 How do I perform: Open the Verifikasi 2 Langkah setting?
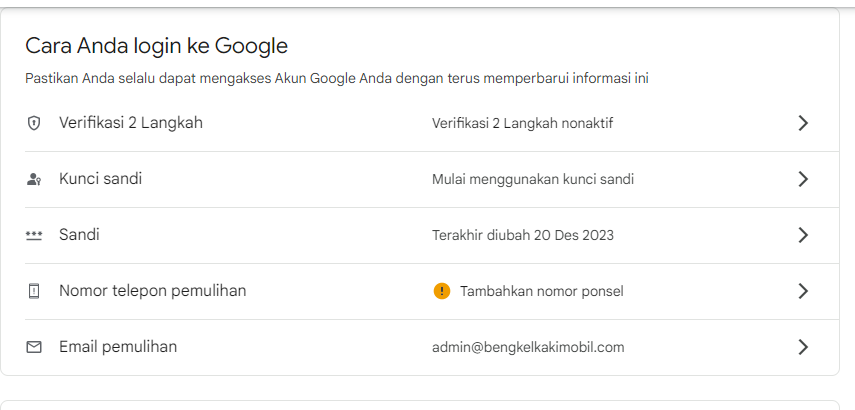[x=131, y=123]
